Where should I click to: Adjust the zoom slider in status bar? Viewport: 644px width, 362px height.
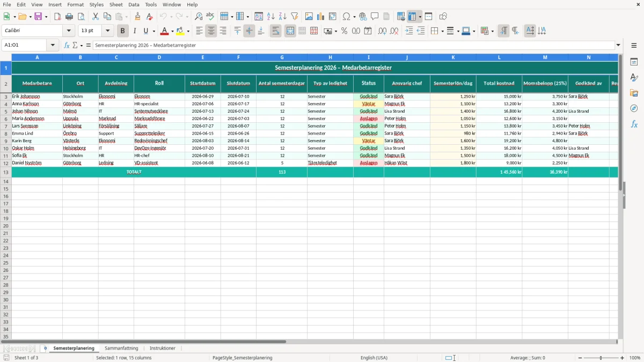601,358
